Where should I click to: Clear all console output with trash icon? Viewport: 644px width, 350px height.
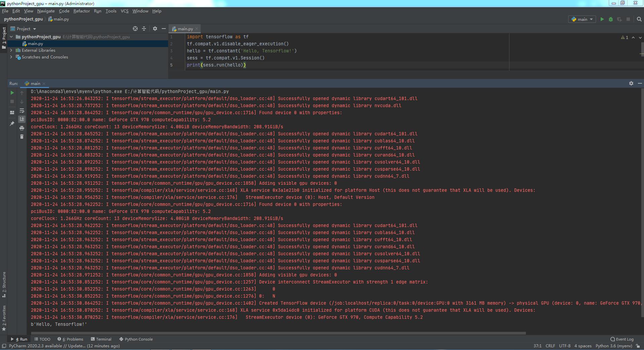tap(22, 136)
